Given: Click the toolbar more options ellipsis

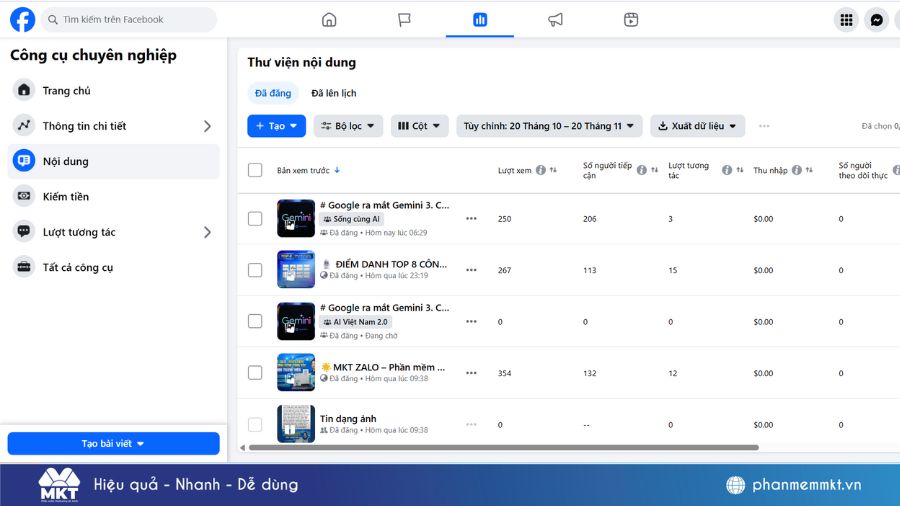Looking at the screenshot, I should 764,126.
